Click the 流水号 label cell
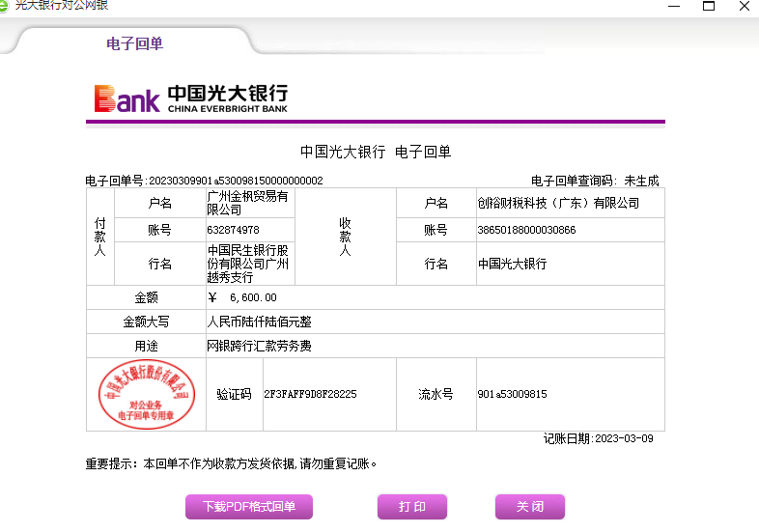Viewport: 759px width, 532px height. [436, 394]
